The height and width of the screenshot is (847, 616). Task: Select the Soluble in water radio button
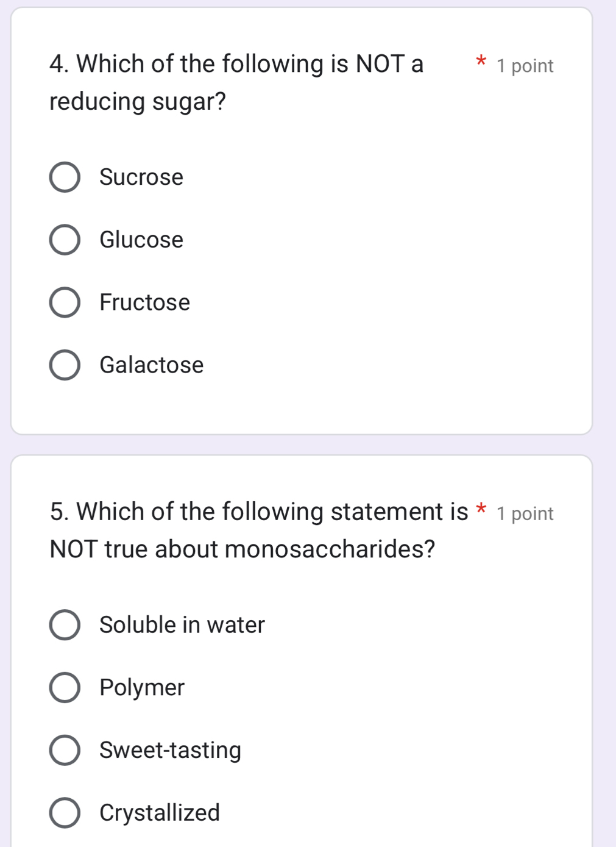click(65, 625)
